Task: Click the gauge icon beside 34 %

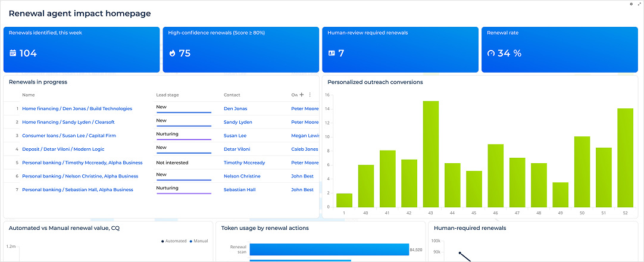Action: tap(491, 53)
